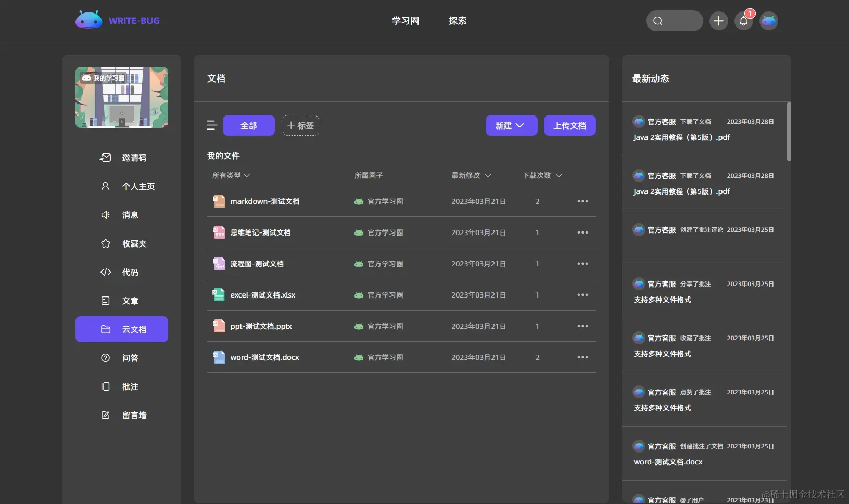Sort by 最新修改 dropdown
Screen dimensions: 849x504
click(471, 176)
